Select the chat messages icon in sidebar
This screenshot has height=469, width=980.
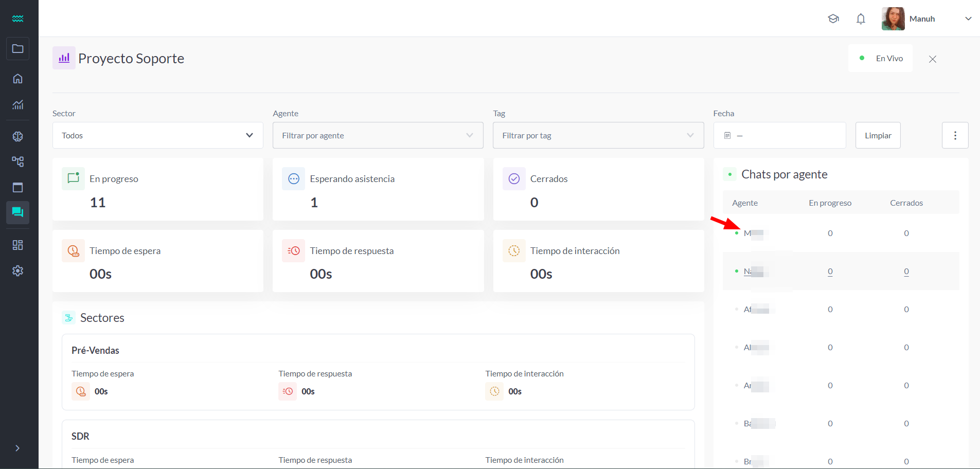18,212
